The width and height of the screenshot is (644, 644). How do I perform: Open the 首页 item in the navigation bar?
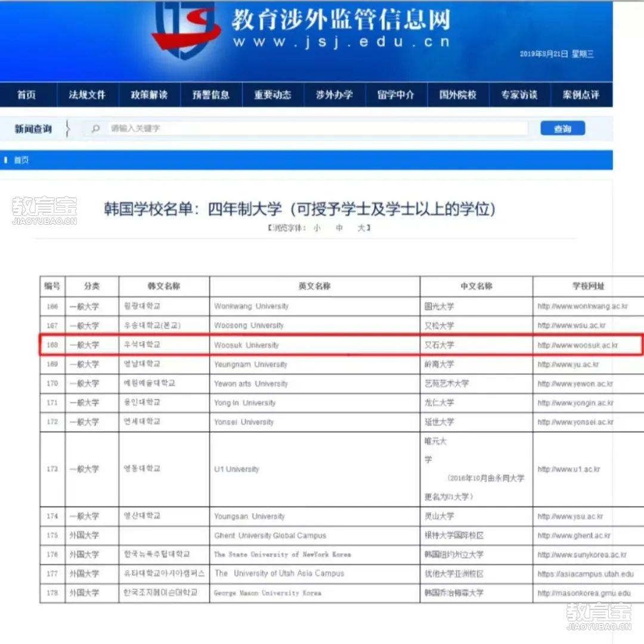point(26,95)
